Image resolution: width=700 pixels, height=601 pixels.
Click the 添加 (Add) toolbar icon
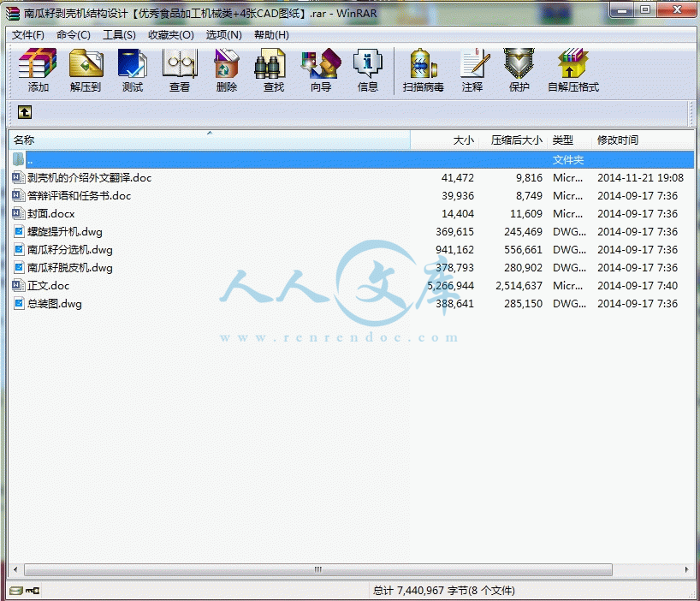point(38,63)
